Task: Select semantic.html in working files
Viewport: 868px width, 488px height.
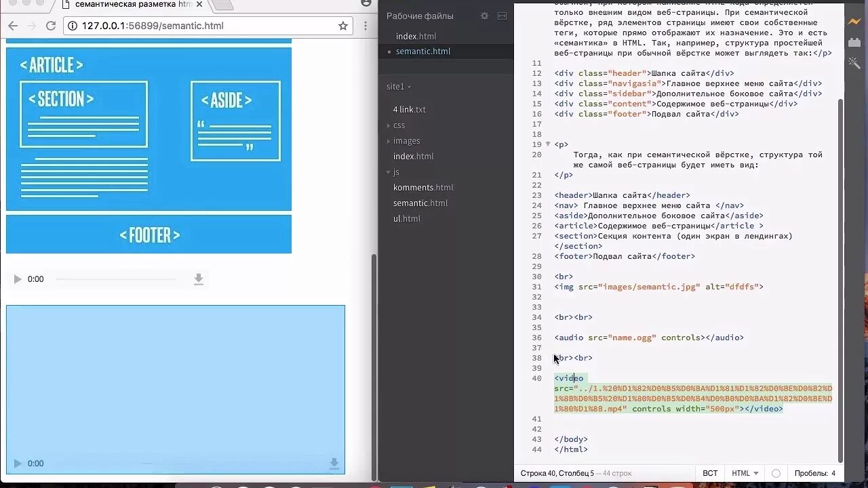Action: (x=423, y=52)
